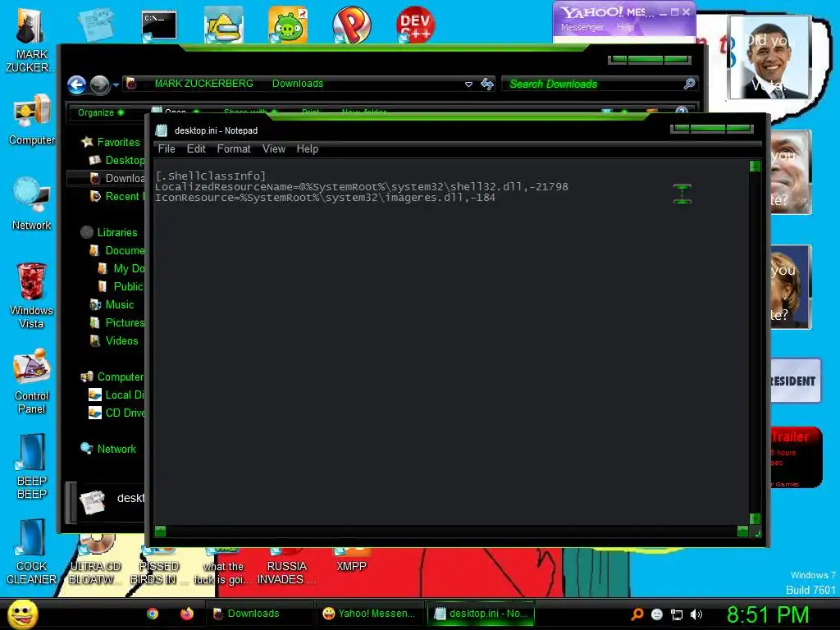This screenshot has height=630, width=840.
Task: Open the Organize dropdown in Explorer
Action: (x=101, y=112)
